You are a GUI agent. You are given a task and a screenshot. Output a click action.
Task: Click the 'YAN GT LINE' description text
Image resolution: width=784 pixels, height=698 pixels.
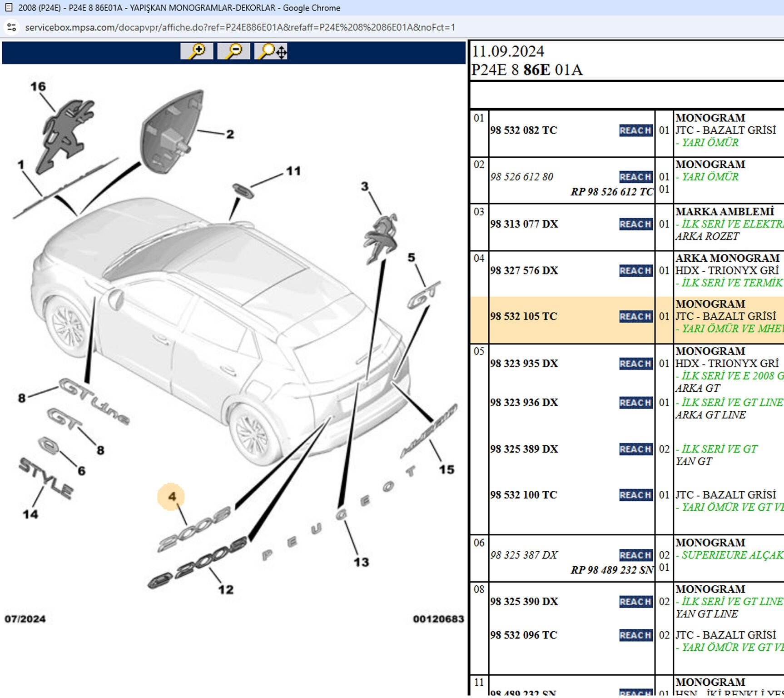click(707, 614)
